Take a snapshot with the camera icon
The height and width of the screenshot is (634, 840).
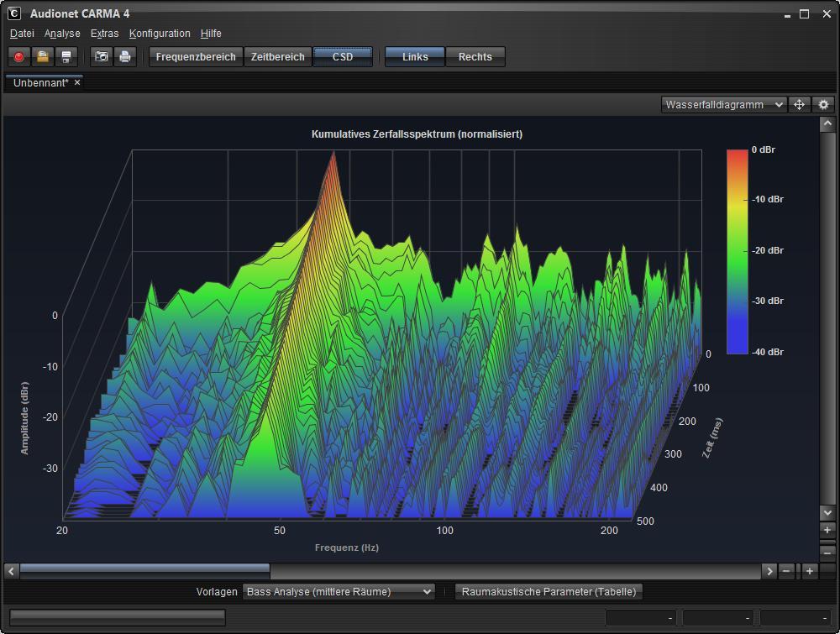pyautogui.click(x=102, y=57)
